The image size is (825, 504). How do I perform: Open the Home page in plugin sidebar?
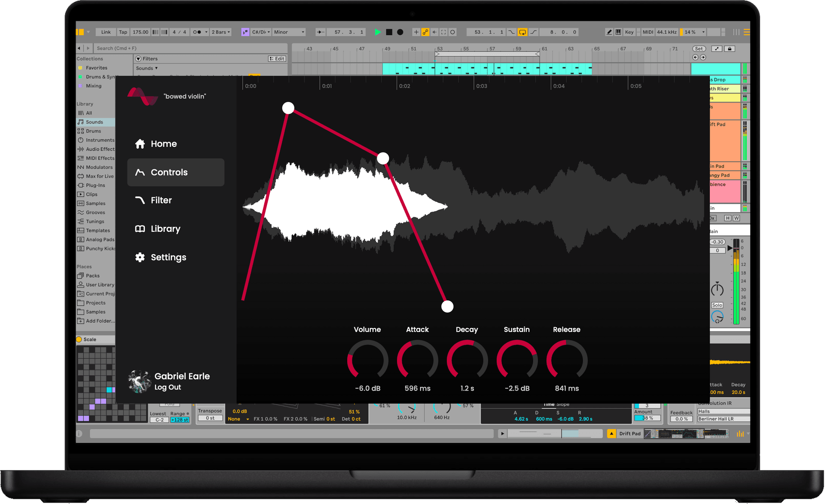click(x=156, y=144)
